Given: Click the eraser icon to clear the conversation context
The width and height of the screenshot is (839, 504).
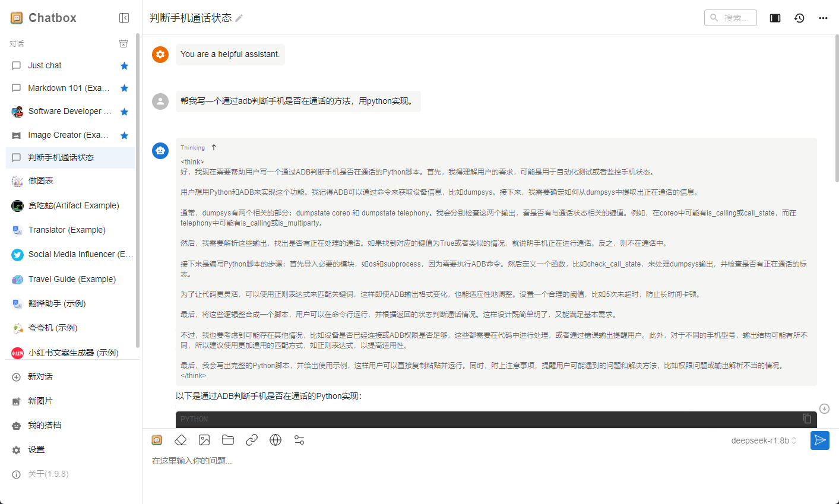Looking at the screenshot, I should [x=181, y=439].
